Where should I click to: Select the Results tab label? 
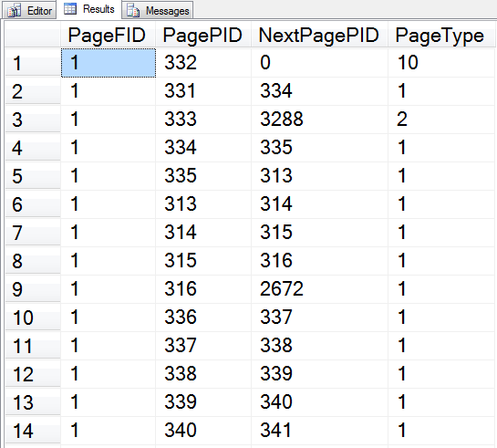[98, 9]
